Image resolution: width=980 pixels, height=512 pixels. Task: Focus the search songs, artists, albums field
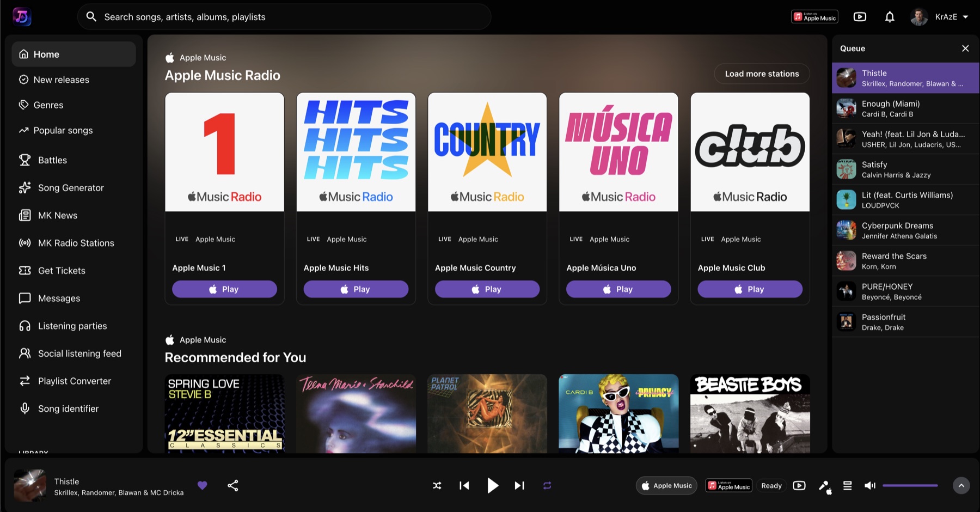284,17
